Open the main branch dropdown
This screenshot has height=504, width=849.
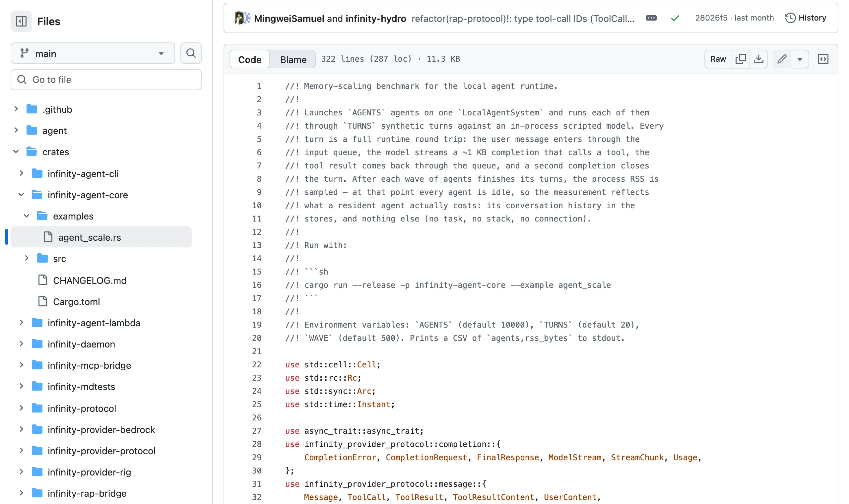[93, 53]
